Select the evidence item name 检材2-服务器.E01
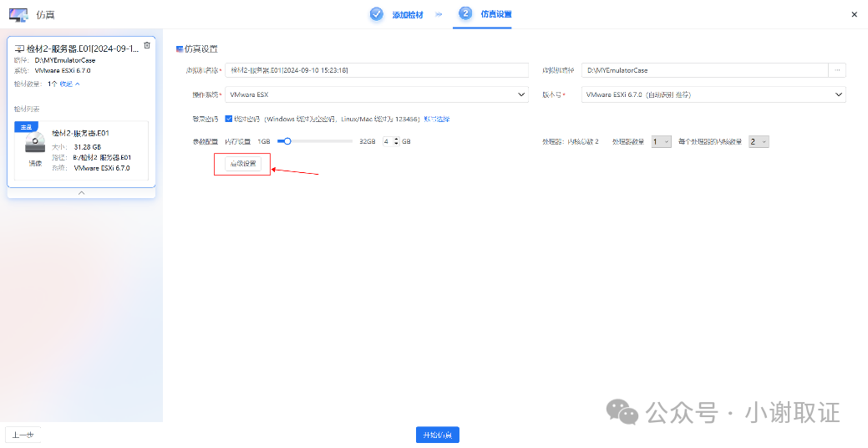This screenshot has height=448, width=868. (80, 134)
